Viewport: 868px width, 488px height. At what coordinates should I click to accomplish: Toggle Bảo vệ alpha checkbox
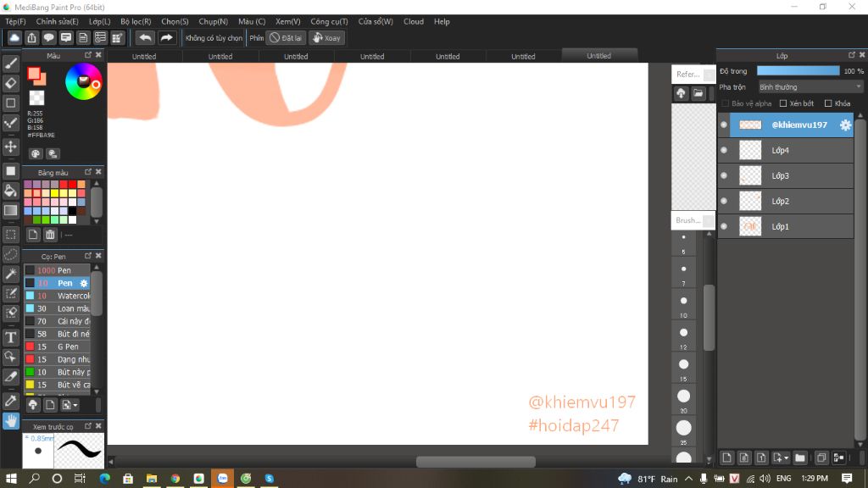[x=726, y=103]
